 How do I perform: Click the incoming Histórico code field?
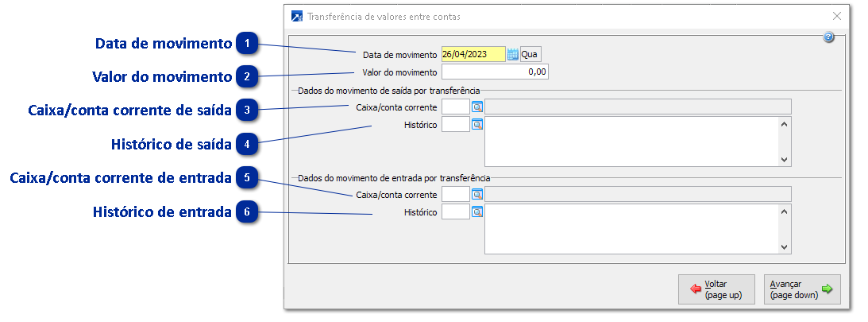click(x=456, y=211)
